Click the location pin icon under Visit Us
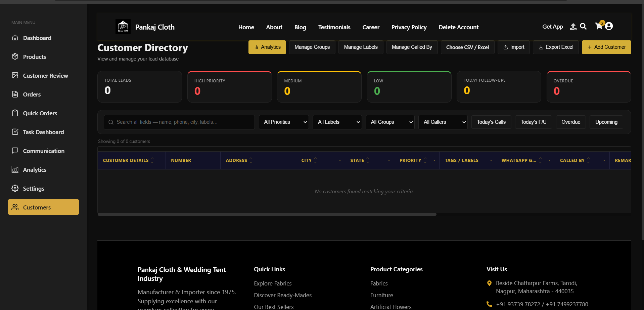The width and height of the screenshot is (644, 310). pos(489,283)
